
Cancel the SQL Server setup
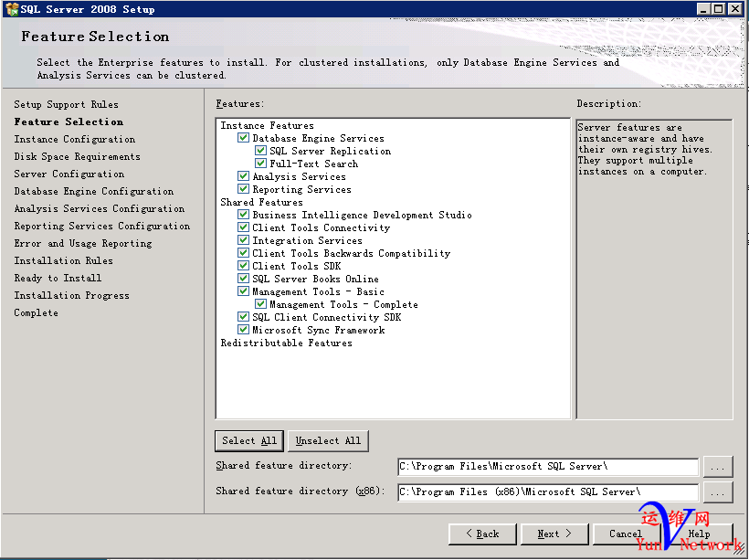[x=627, y=534]
